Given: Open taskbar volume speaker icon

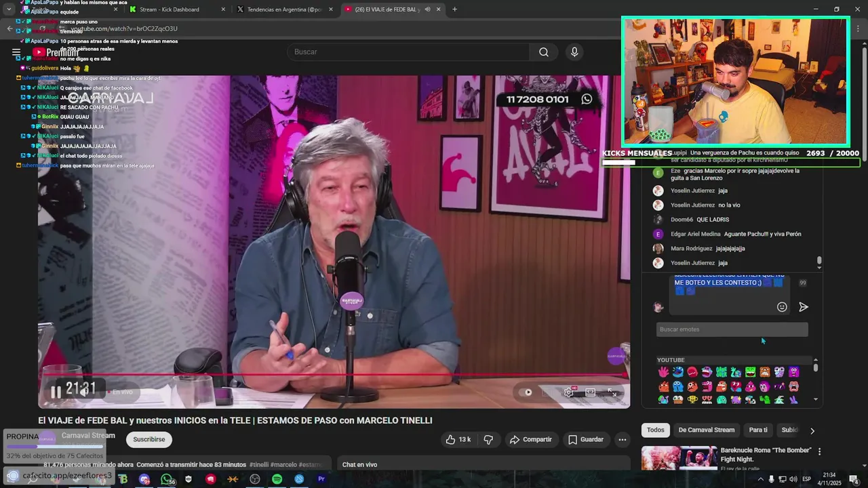Looking at the screenshot, I should point(792,479).
